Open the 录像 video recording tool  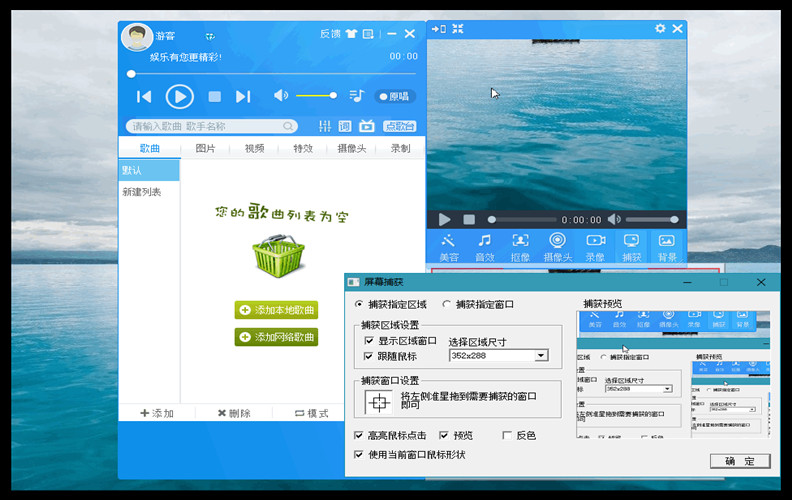coord(595,245)
